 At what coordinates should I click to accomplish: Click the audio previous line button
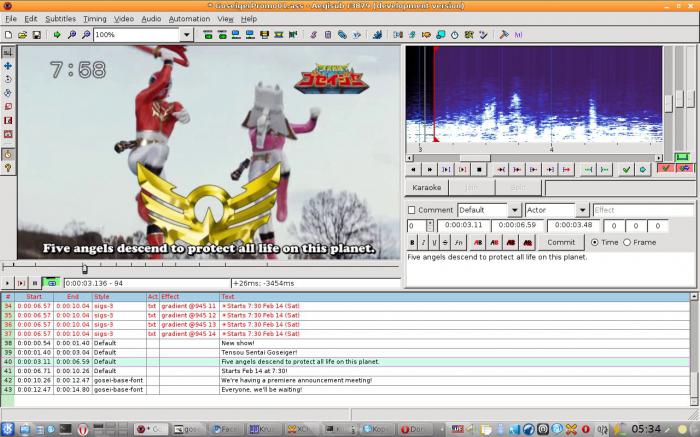click(413, 170)
